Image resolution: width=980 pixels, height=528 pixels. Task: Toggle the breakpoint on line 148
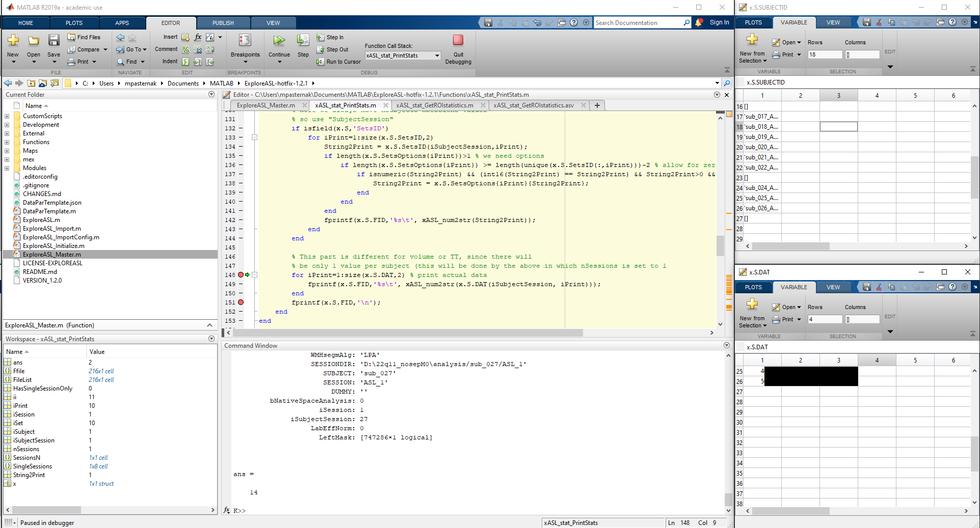coord(241,275)
